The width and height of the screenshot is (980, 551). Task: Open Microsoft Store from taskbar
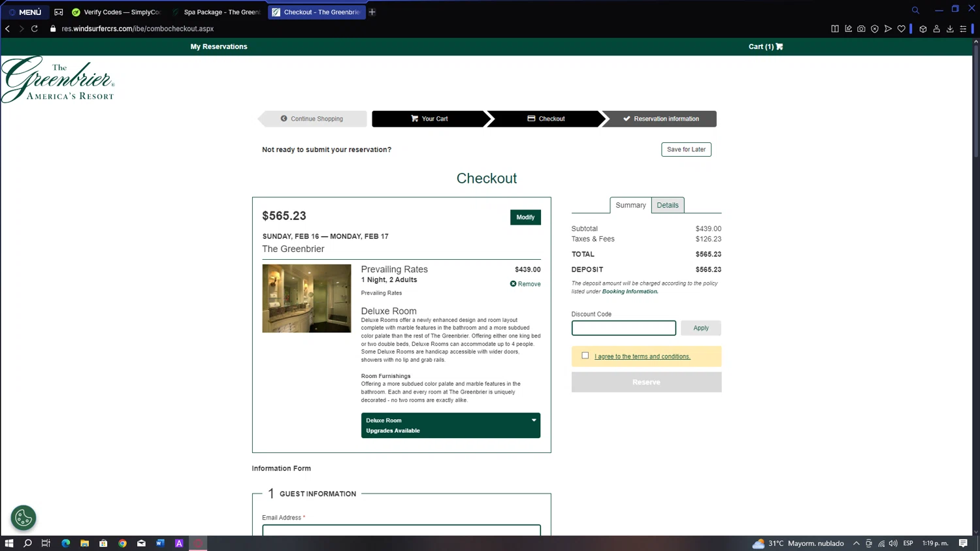click(x=103, y=543)
